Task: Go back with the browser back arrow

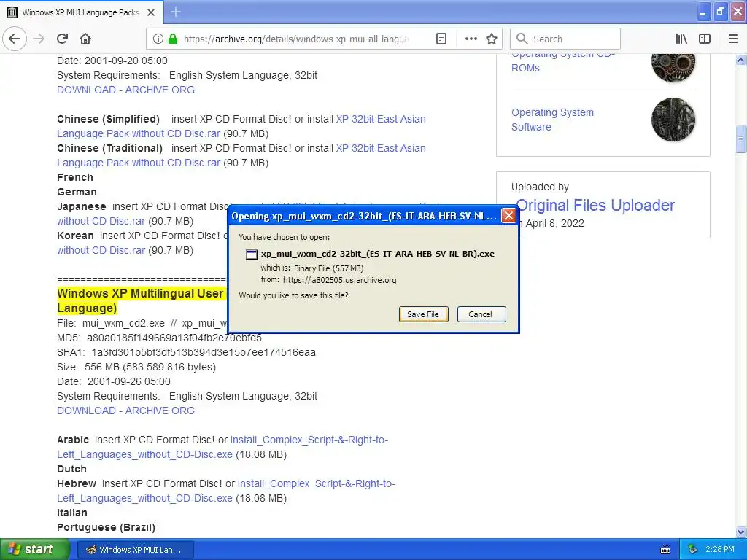Action: (15, 39)
